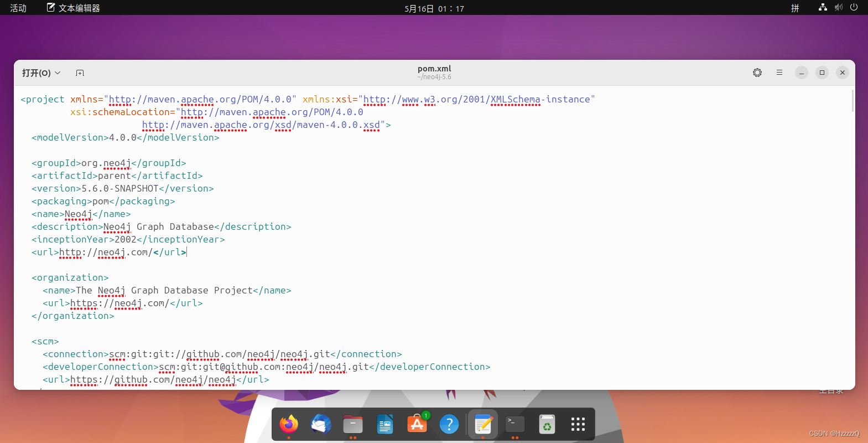
Task: Click the artifactId parent line
Action: click(x=117, y=176)
